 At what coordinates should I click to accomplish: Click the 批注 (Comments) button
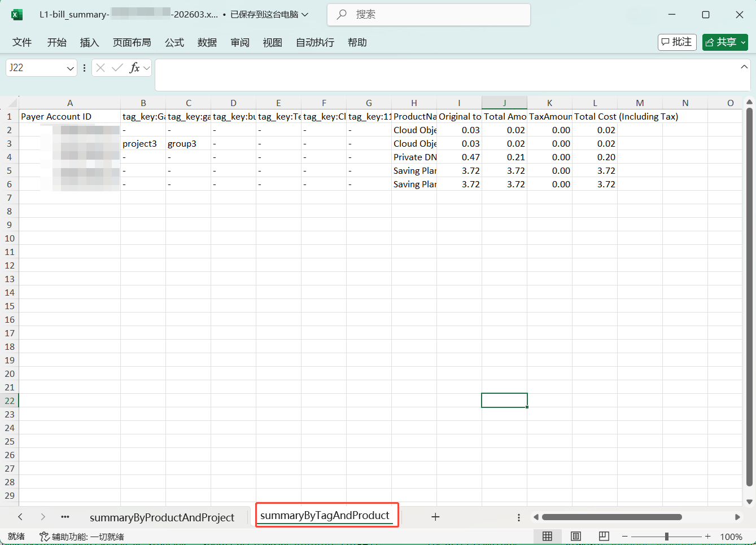[x=677, y=42]
